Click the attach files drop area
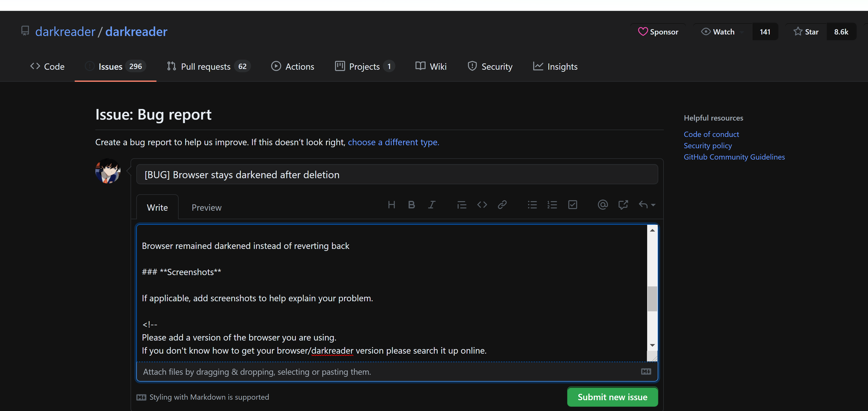 click(x=397, y=371)
